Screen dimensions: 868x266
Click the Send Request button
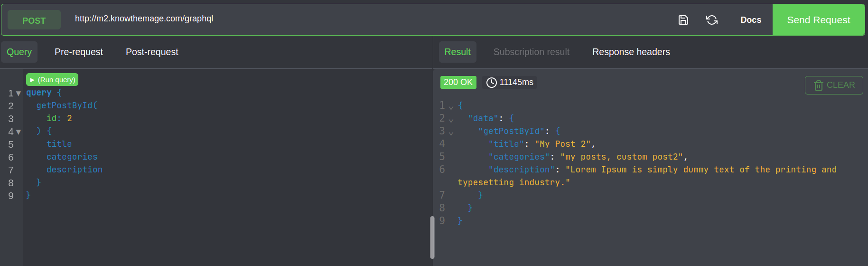pyautogui.click(x=819, y=20)
